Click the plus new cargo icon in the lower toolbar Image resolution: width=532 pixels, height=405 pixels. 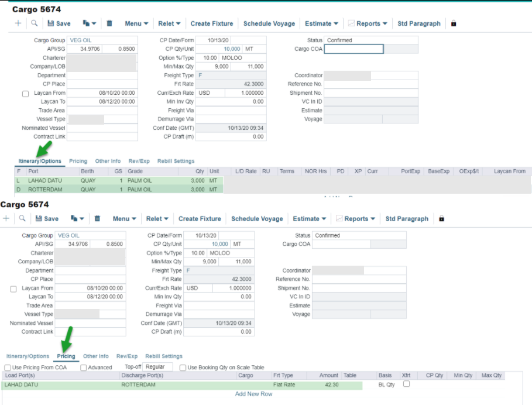(6, 219)
